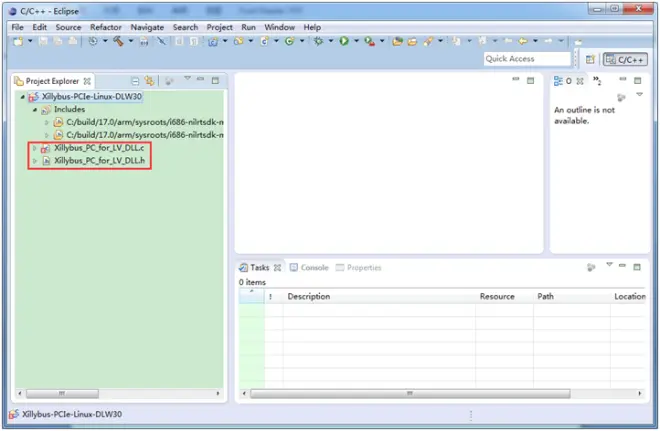
Task: Select the Xillybus_PC_for_LV_DLL.h file
Action: [99, 160]
